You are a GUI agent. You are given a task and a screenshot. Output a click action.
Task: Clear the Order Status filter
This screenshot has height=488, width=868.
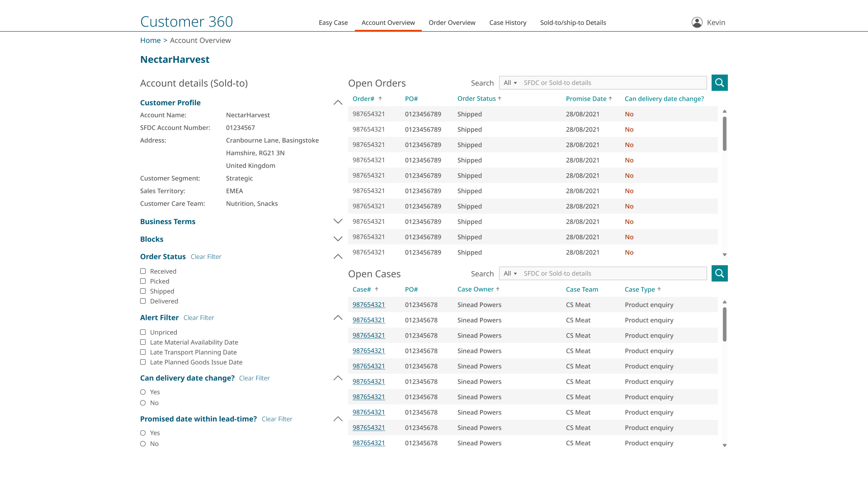click(206, 256)
